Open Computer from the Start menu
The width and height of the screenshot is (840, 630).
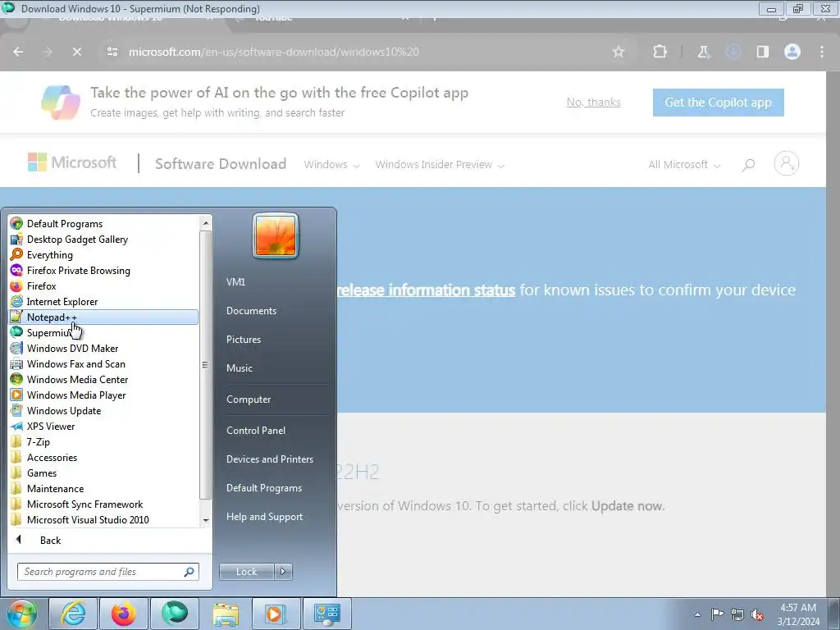tap(248, 399)
